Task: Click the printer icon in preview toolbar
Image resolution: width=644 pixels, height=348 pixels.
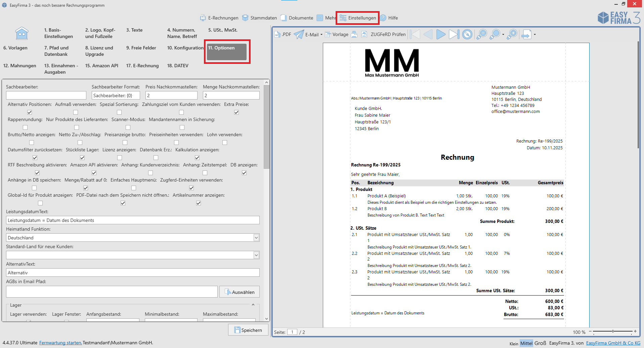Action: point(354,34)
